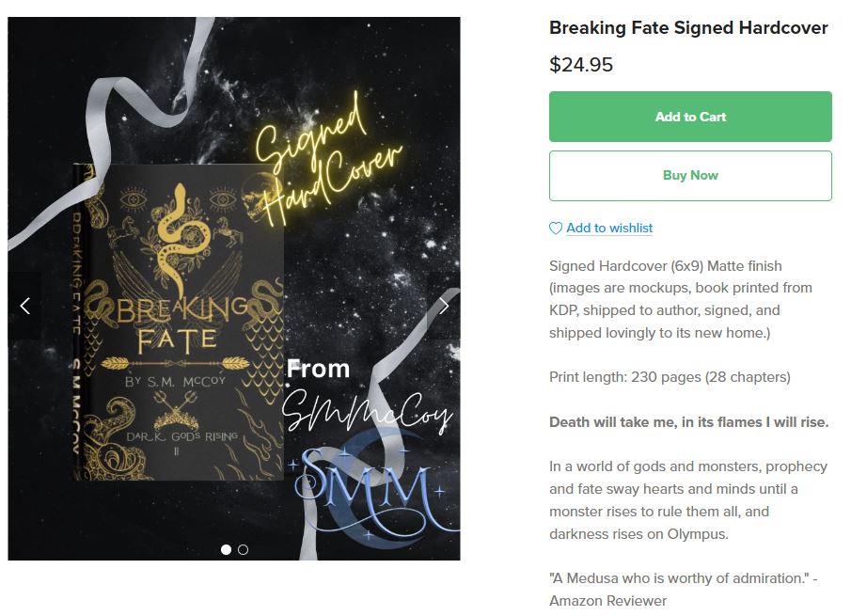Click the neon Signed HardCover lettering
867x616 pixels.
coord(326,161)
